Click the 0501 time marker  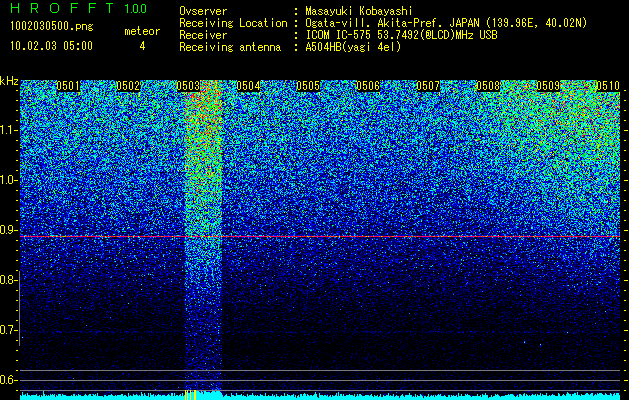coord(68,86)
